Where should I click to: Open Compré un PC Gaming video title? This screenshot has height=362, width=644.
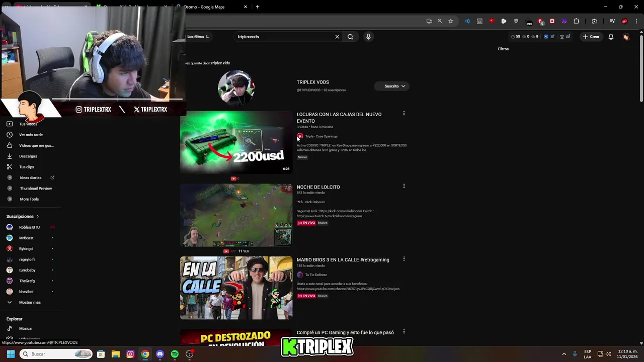tap(345, 332)
